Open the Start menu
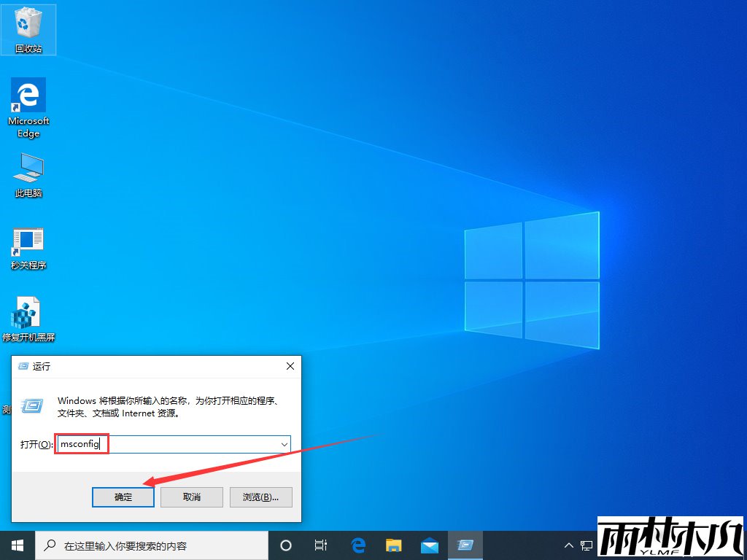 pos(17,545)
